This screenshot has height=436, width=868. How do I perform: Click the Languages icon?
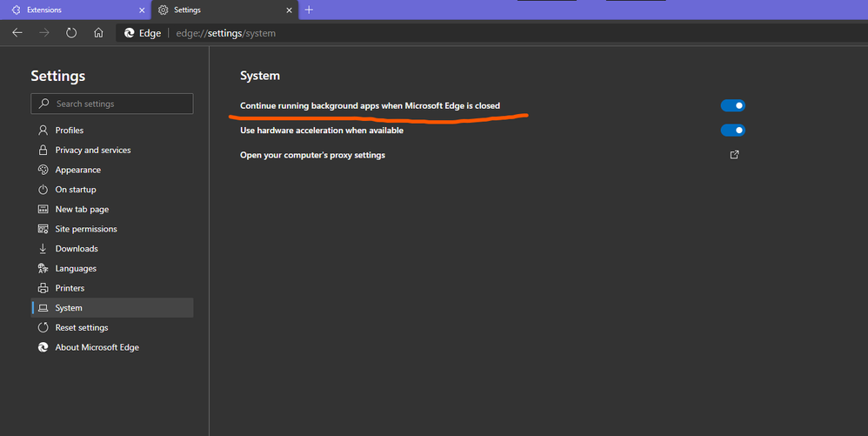[x=43, y=268]
